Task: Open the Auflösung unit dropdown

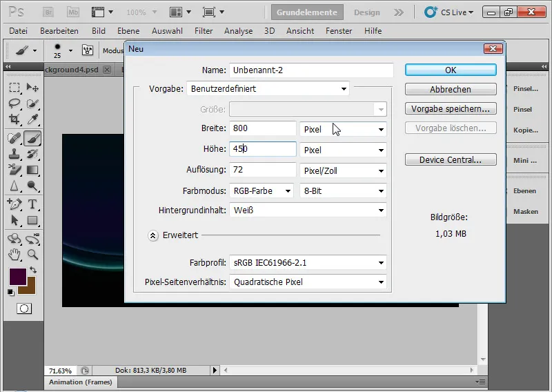Action: (343, 171)
